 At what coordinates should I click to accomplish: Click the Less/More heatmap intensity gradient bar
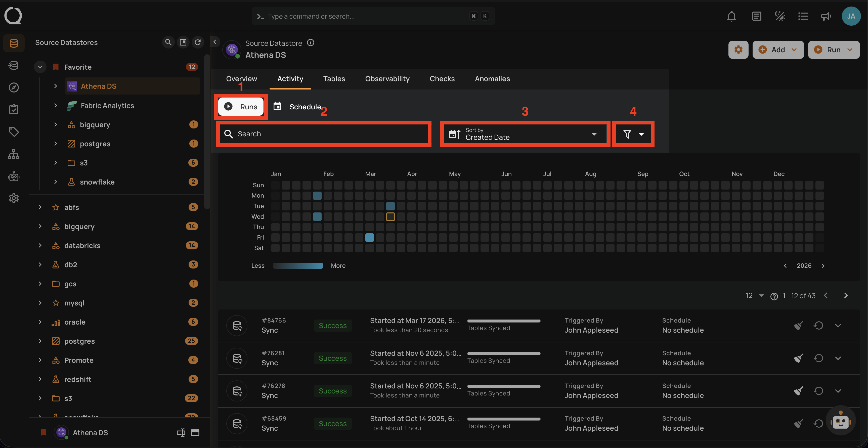(297, 265)
